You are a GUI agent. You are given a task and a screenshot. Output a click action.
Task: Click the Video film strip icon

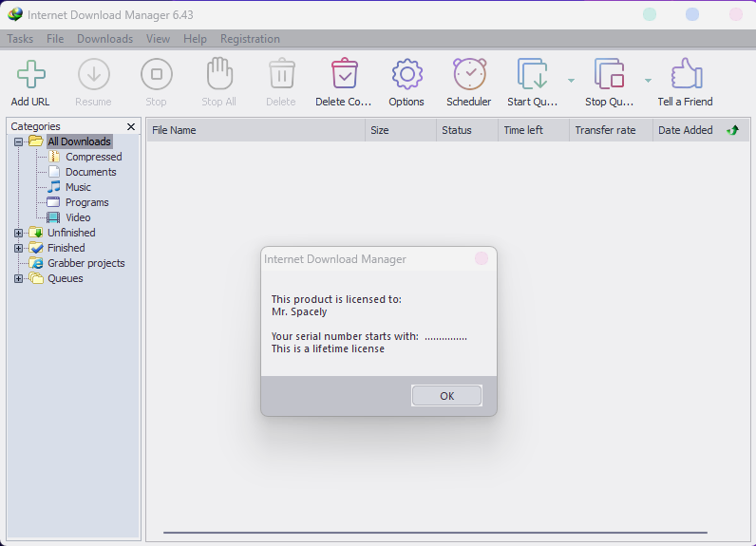(x=53, y=217)
